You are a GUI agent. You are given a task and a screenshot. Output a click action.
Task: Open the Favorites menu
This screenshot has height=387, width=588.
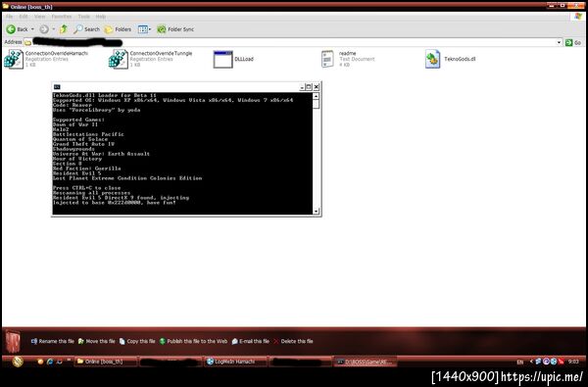[62, 17]
